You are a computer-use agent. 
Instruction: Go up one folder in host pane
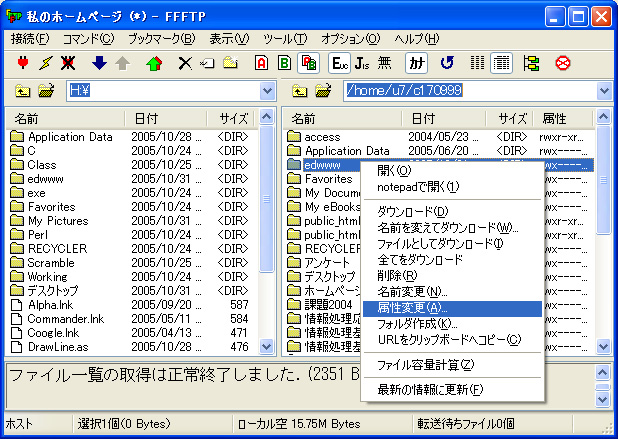[x=300, y=91]
